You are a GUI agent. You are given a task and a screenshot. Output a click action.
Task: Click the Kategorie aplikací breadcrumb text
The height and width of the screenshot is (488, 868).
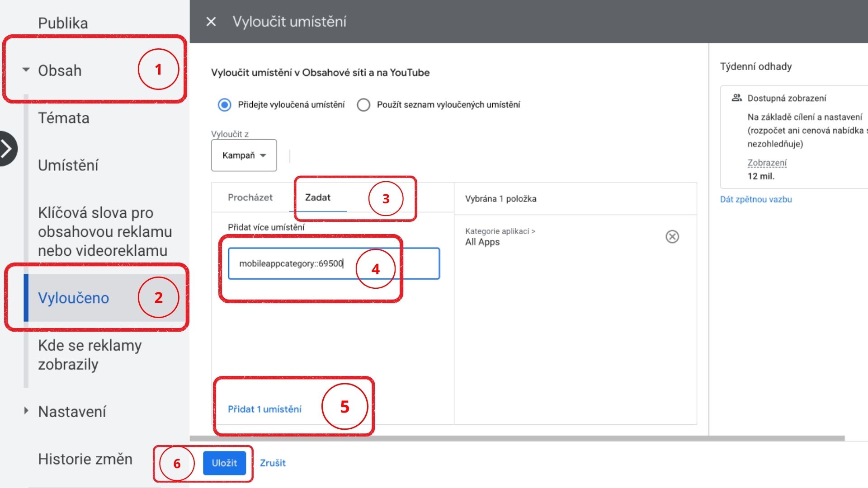500,231
